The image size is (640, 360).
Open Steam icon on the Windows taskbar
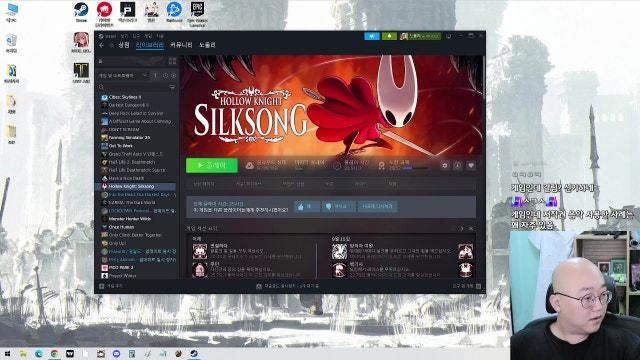pos(194,353)
